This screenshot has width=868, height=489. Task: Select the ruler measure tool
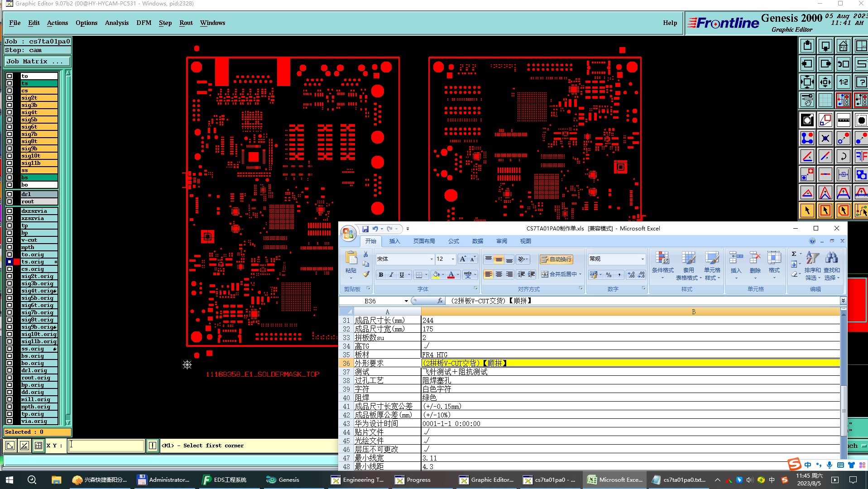click(x=843, y=120)
